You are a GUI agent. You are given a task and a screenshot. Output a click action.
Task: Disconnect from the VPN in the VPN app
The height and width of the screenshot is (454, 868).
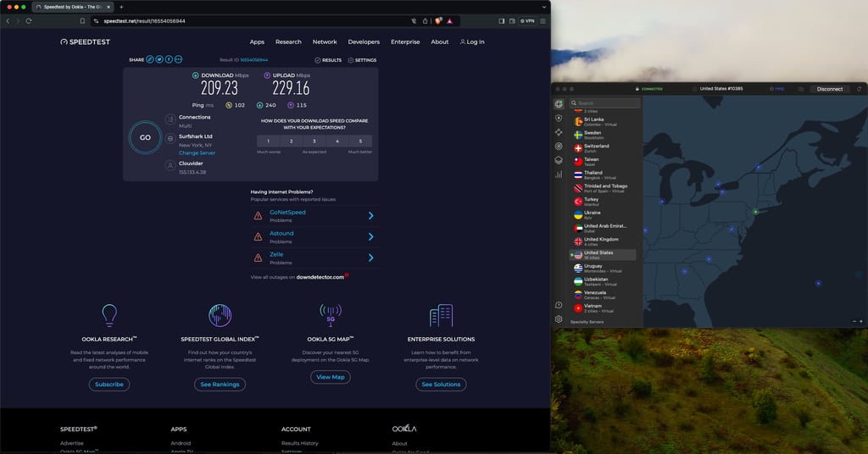coord(829,89)
